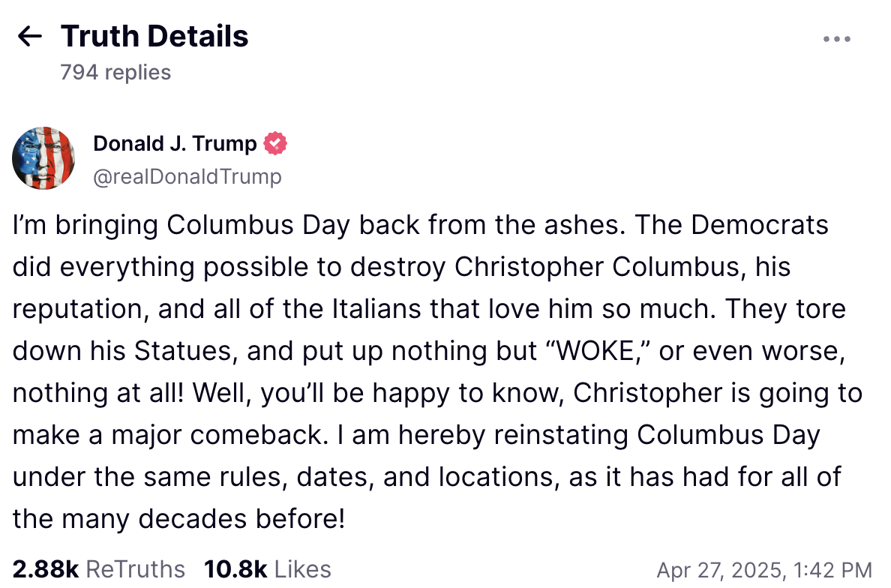Click the Truth Details heading
Screen dimensions: 891x588
(154, 36)
